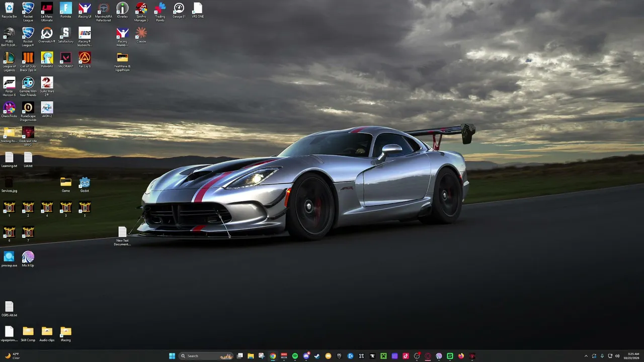Select the Garage 61 desktop icon

pos(179,11)
